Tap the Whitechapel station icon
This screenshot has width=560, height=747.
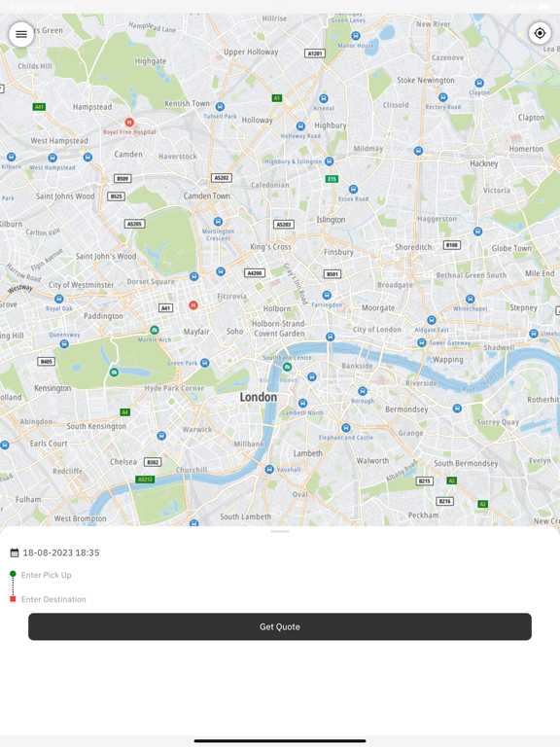[x=470, y=299]
